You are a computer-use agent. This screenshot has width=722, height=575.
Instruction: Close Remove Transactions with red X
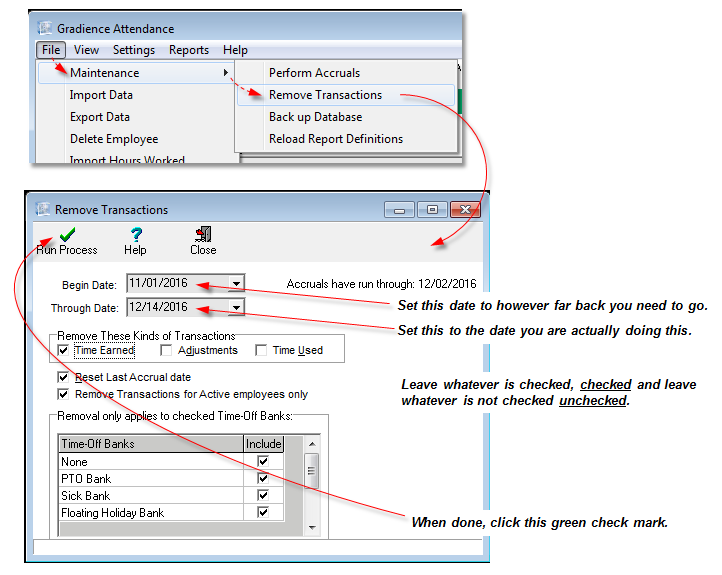[466, 210]
